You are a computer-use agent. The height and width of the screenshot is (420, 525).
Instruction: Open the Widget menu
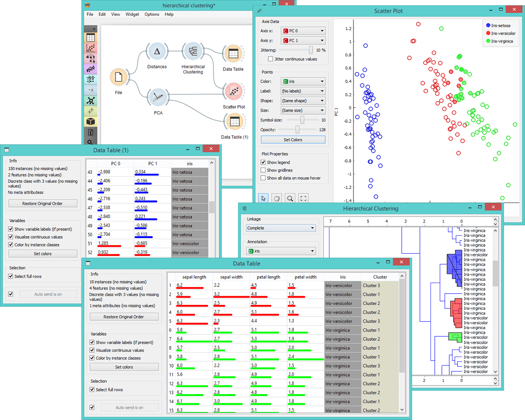click(x=132, y=14)
